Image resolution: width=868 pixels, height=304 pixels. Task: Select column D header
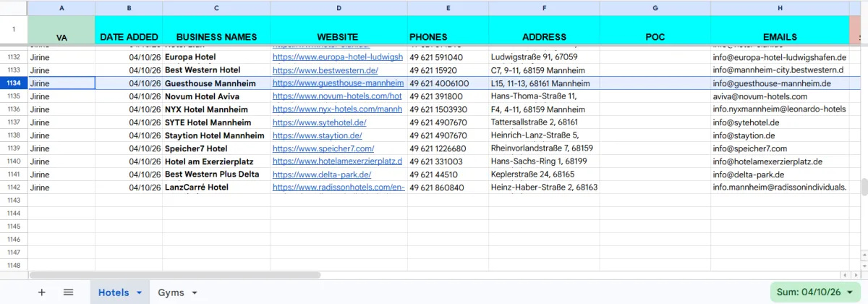pos(339,8)
